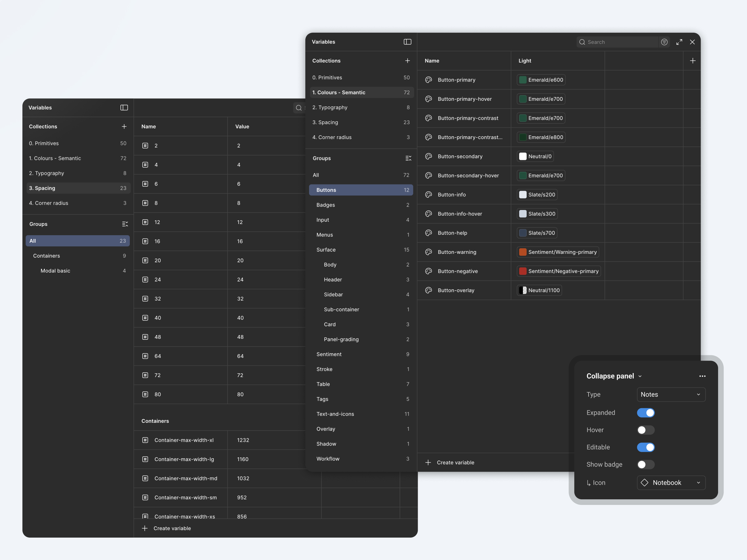Viewport: 747px width, 560px height.
Task: Toggle sidebar icon in left Variables panel
Action: 124,108
